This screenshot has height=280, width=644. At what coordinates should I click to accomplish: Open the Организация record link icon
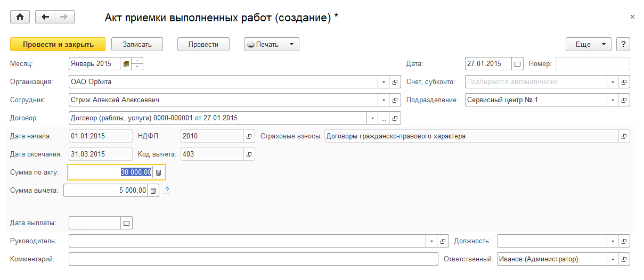coord(395,82)
